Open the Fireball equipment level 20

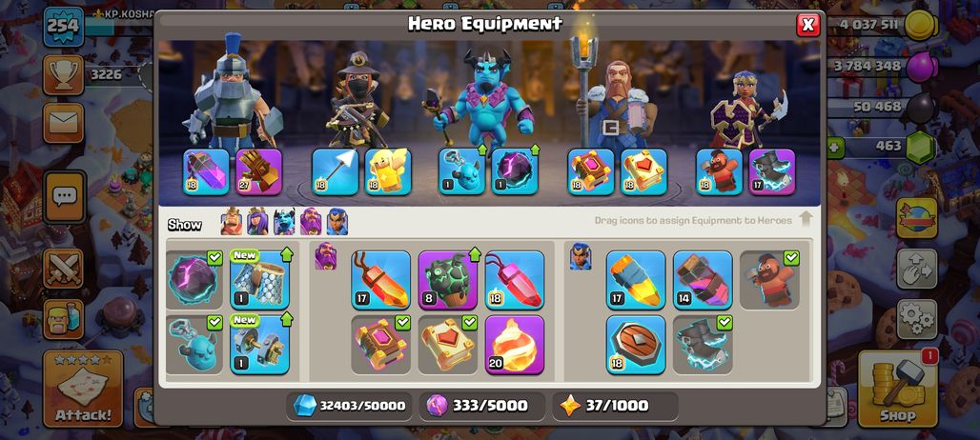coord(515,345)
